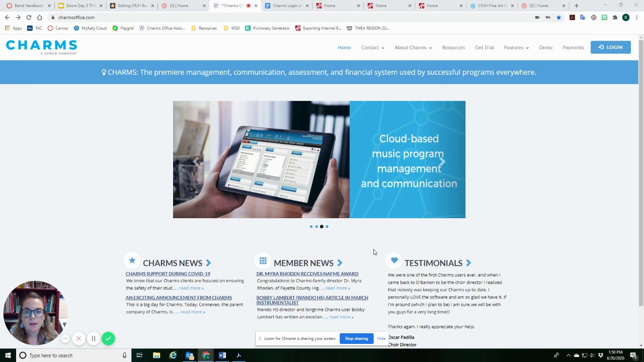Click the Windows Start button
The height and width of the screenshot is (362, 644).
pos(8,355)
